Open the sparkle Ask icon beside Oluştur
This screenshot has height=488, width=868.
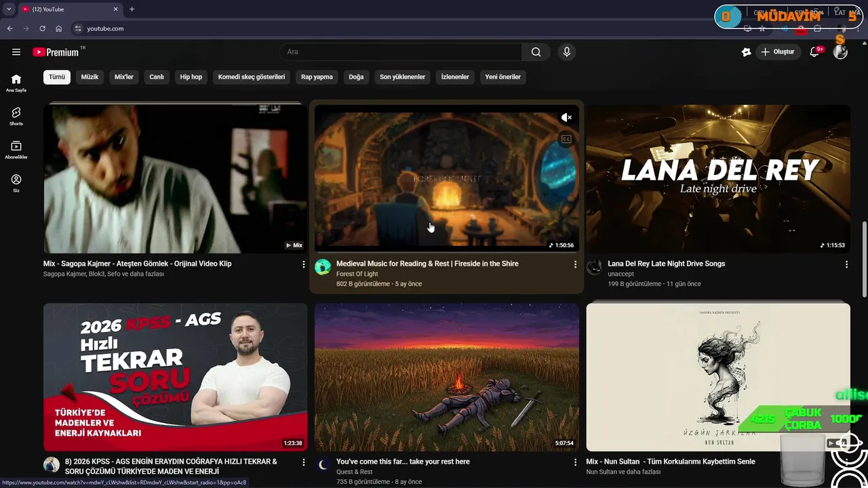747,52
